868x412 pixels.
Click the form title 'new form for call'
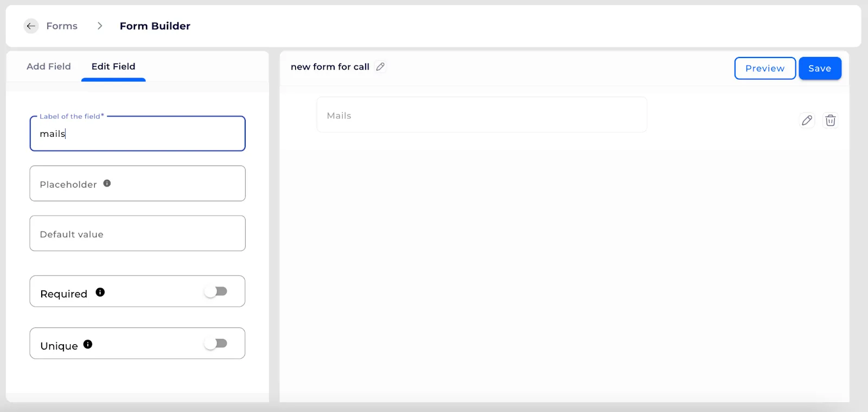coord(330,67)
